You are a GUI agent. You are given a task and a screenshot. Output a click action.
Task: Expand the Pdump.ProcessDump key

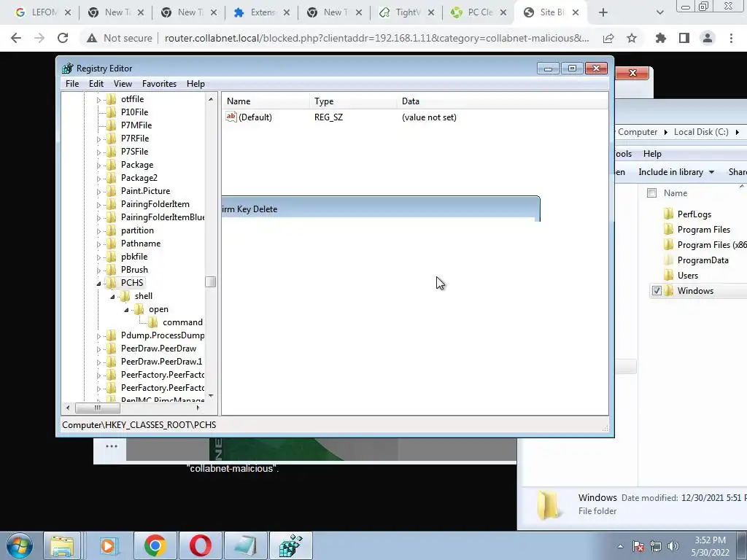98,335
